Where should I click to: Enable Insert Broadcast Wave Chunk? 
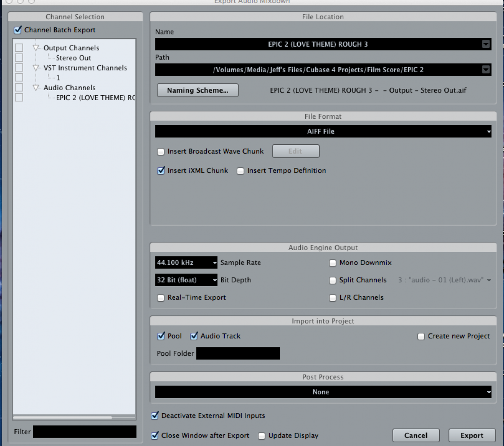(x=160, y=151)
